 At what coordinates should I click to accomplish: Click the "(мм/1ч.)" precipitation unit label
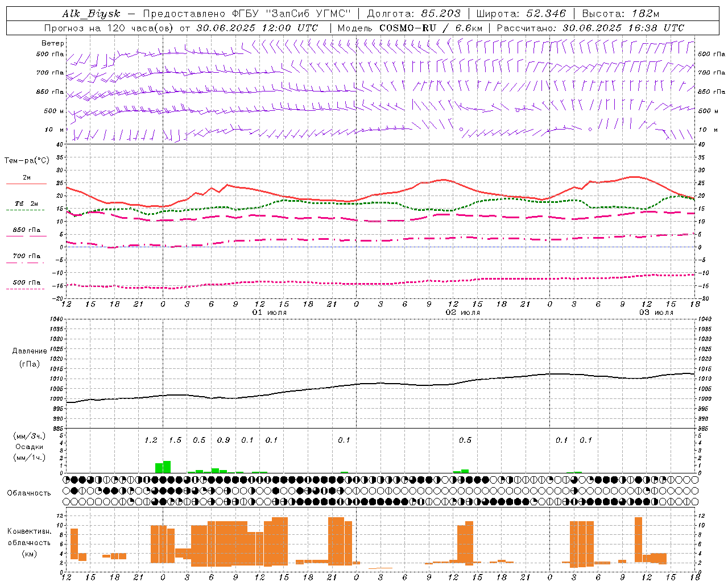click(x=30, y=458)
